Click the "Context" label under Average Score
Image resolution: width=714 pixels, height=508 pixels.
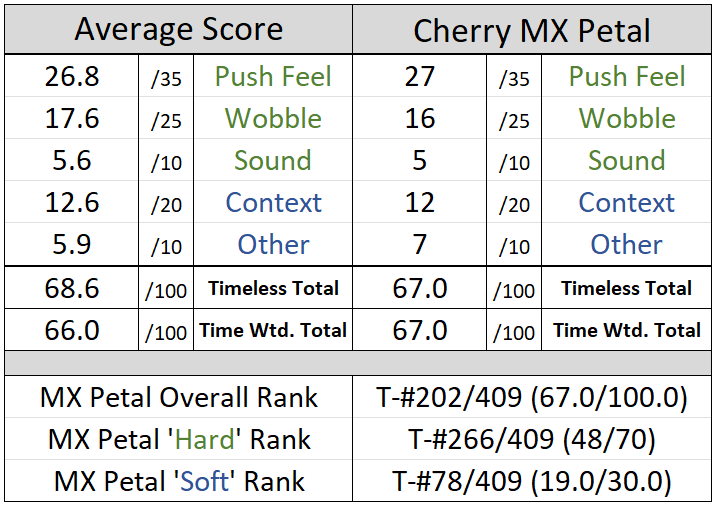[x=273, y=202]
